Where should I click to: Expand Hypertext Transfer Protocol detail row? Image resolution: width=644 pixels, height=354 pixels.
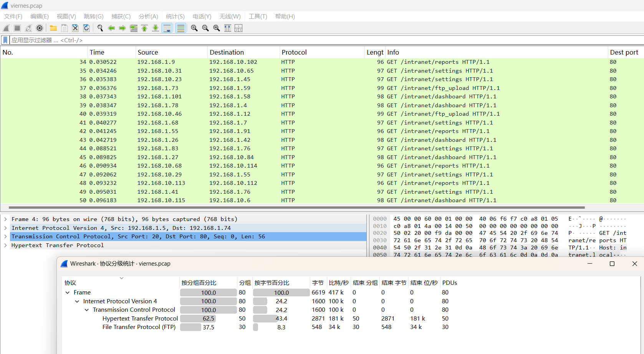click(x=5, y=245)
